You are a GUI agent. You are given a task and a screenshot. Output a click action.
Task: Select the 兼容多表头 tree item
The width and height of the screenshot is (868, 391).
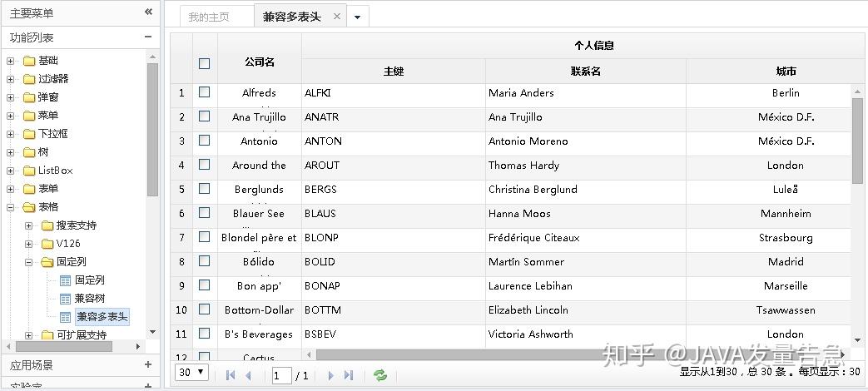tap(102, 317)
